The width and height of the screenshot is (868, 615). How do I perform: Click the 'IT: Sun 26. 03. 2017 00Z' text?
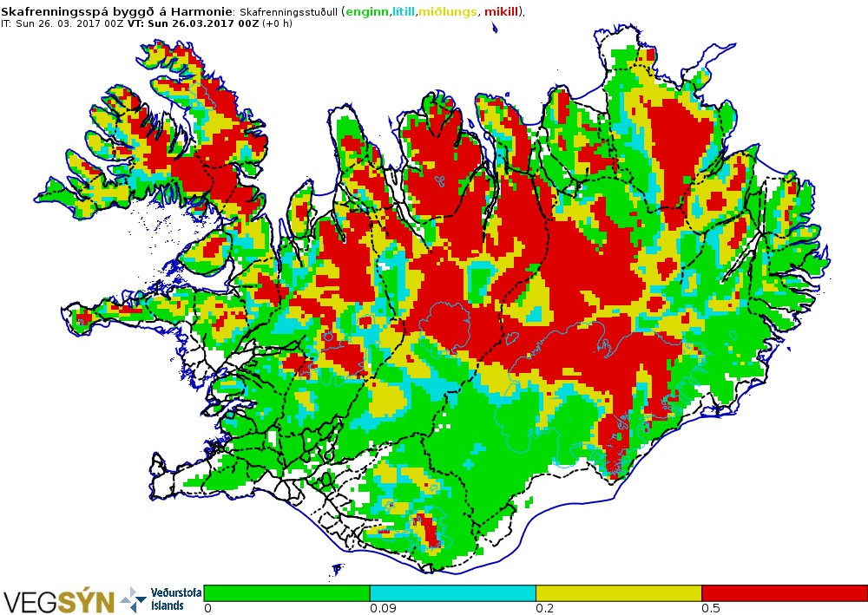[x=62, y=23]
